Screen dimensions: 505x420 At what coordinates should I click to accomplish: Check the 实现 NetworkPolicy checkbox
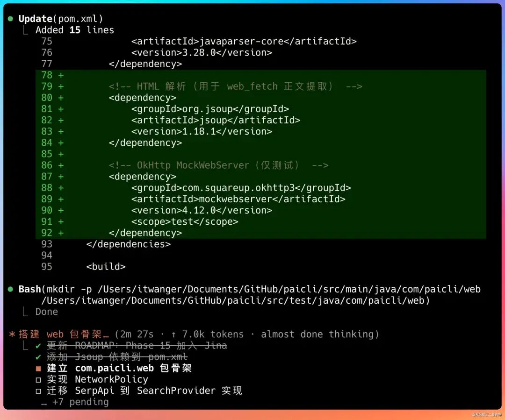point(39,379)
